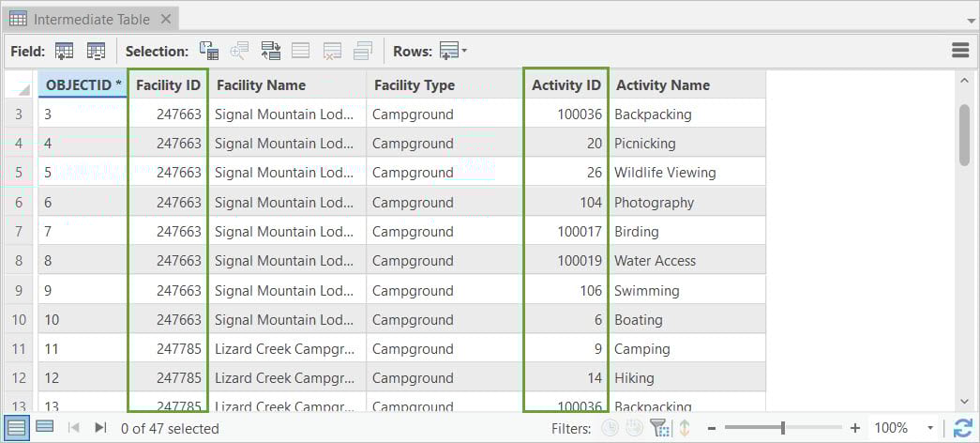
Task: Click the Camping activity cell
Action: (687, 348)
